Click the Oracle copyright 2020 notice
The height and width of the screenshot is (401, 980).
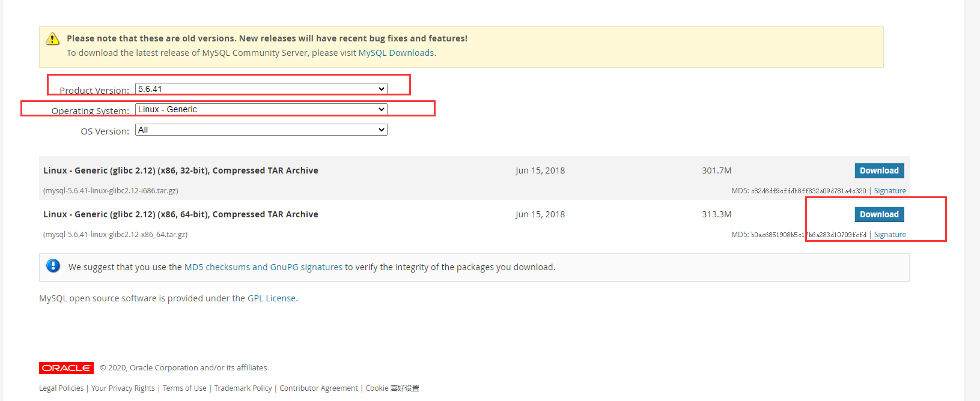click(183, 368)
